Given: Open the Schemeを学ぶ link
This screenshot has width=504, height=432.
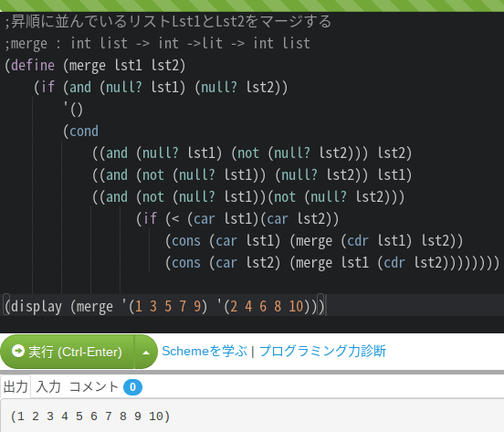Looking at the screenshot, I should click(205, 351).
